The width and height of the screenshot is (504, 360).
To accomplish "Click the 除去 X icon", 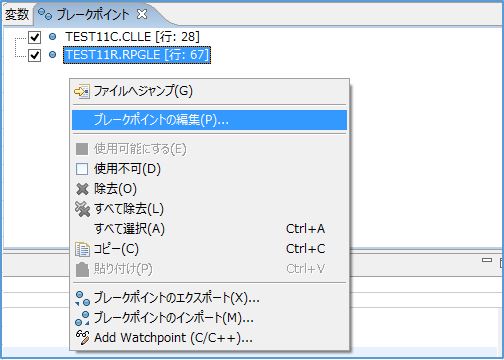I will (x=82, y=189).
